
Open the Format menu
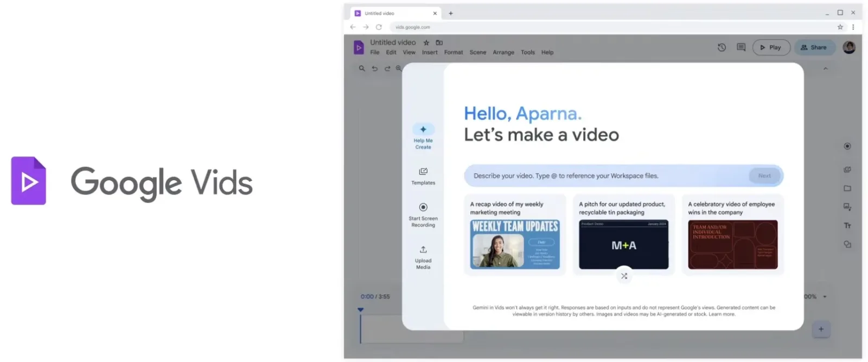tap(454, 52)
